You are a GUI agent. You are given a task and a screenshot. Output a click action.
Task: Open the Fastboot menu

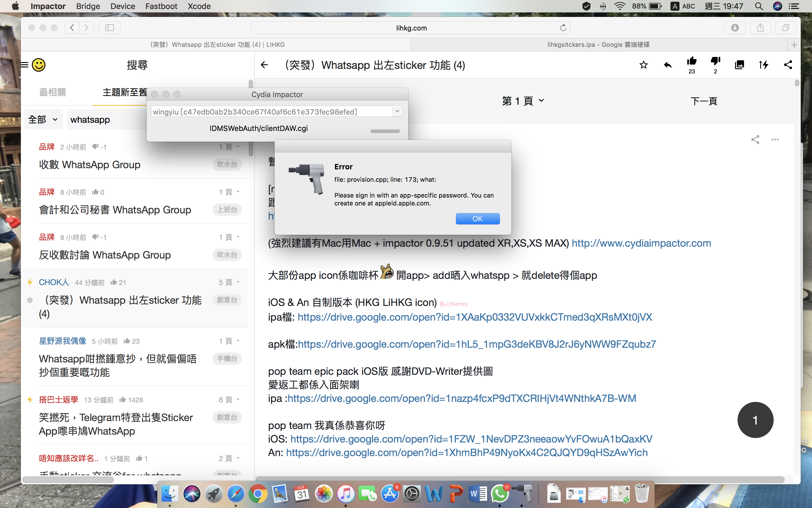(161, 6)
